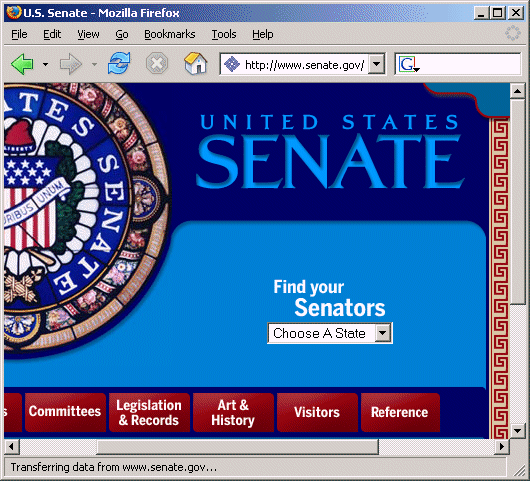Click the status bar Transferring data text

[x=114, y=467]
